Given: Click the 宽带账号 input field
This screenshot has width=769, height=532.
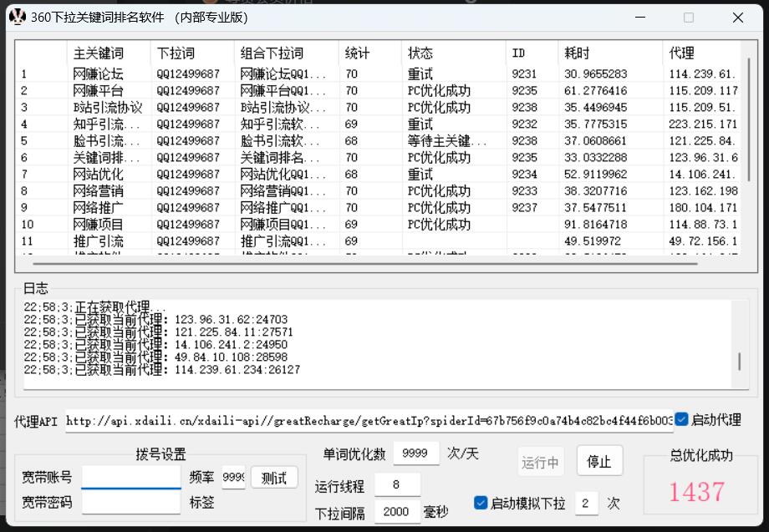Looking at the screenshot, I should (130, 479).
